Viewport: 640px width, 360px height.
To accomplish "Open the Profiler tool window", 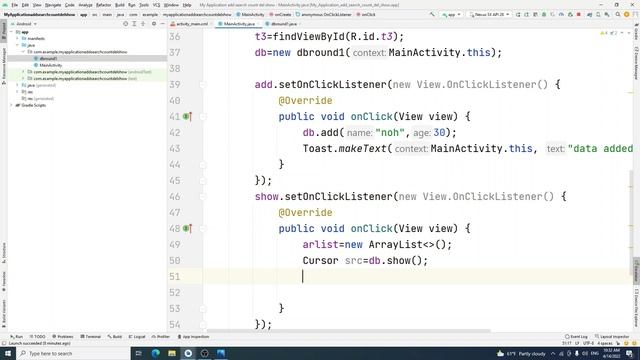I will 161,337.
